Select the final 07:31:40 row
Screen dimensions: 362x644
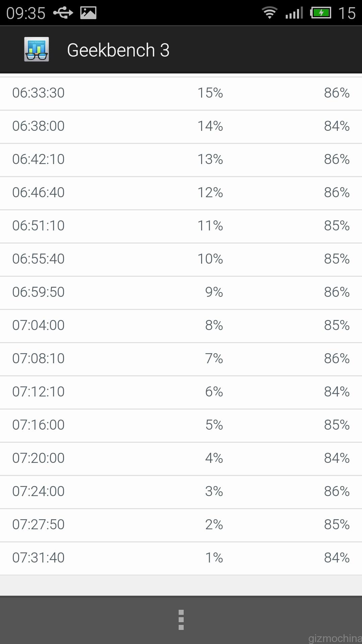[181, 558]
